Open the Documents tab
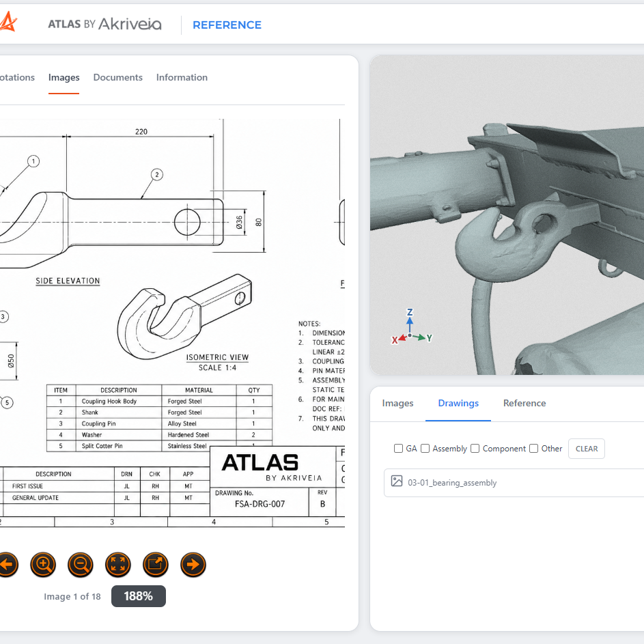644x644 pixels. coord(118,78)
